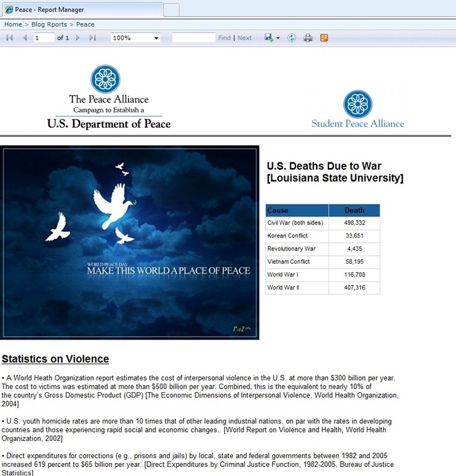Viewport: 456px width, 476px height.
Task: Click Student Peace Alliance logo emblem
Action: [357, 104]
